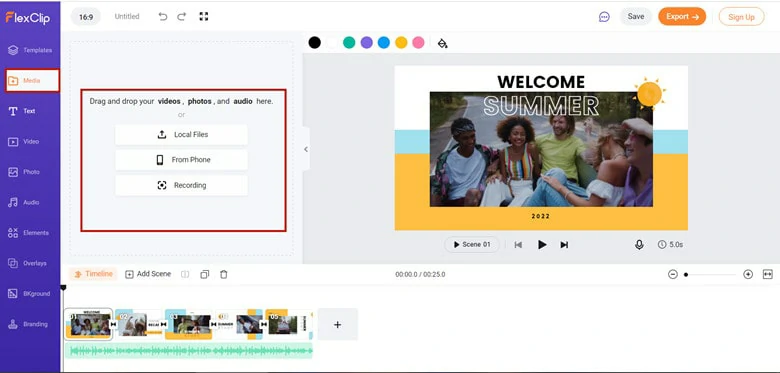780x373 pixels.
Task: Select the audio waveform track
Action: point(189,351)
